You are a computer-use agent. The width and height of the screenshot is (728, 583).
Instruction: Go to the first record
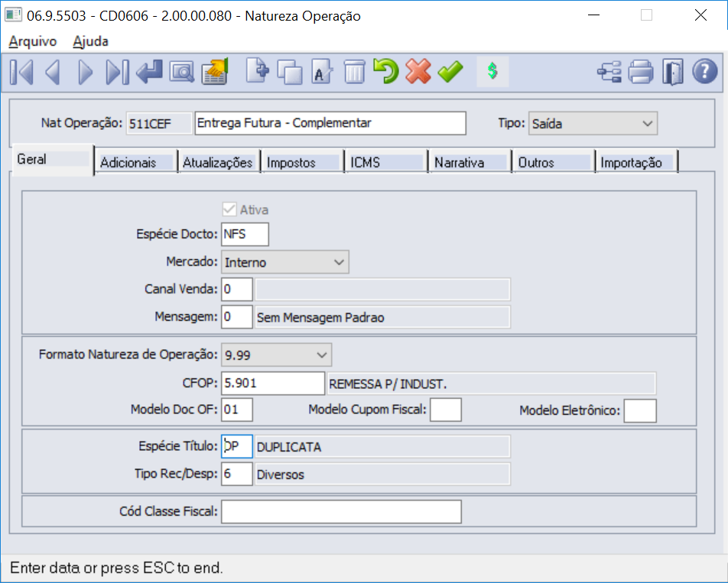pyautogui.click(x=21, y=72)
